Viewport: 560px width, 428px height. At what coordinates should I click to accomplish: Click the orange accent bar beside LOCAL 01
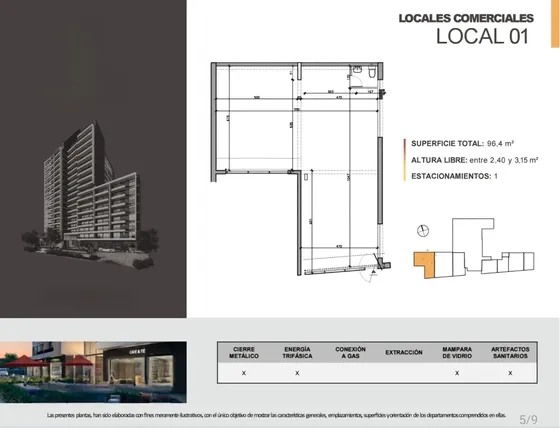pyautogui.click(x=555, y=24)
